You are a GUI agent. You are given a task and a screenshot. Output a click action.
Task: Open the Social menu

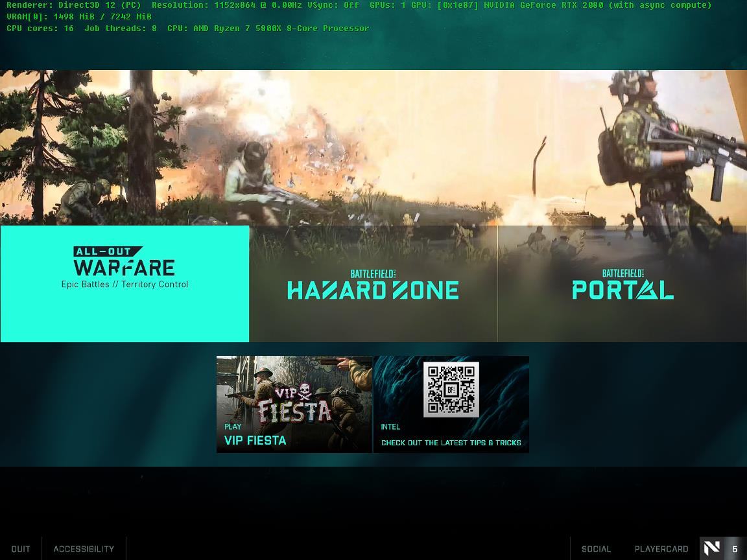[x=596, y=548]
